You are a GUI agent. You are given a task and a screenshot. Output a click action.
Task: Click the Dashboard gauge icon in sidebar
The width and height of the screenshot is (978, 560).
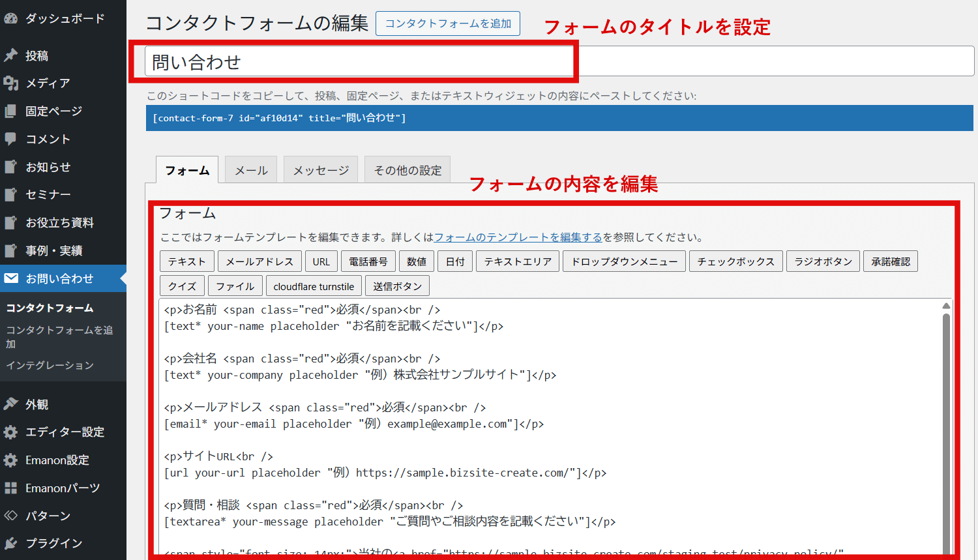coord(11,18)
